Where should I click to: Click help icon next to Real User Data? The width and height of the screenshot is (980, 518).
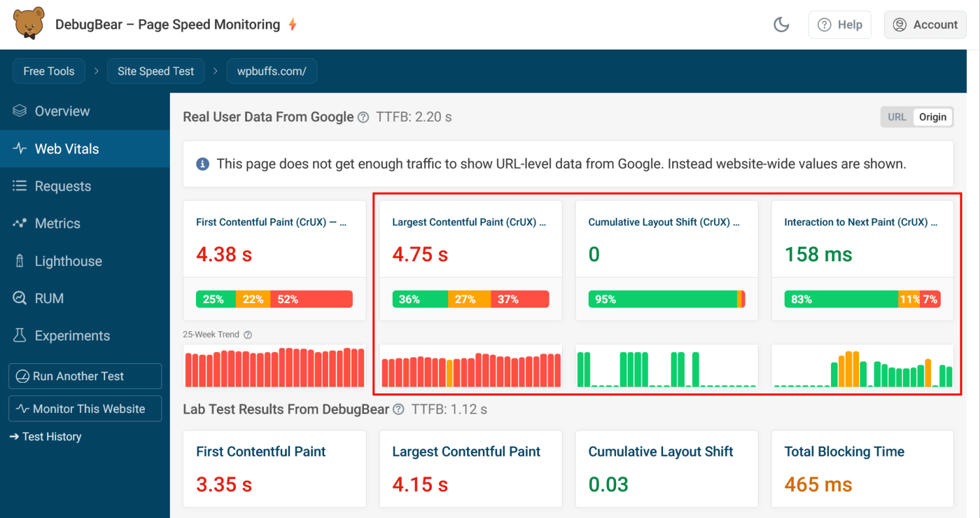pos(363,118)
